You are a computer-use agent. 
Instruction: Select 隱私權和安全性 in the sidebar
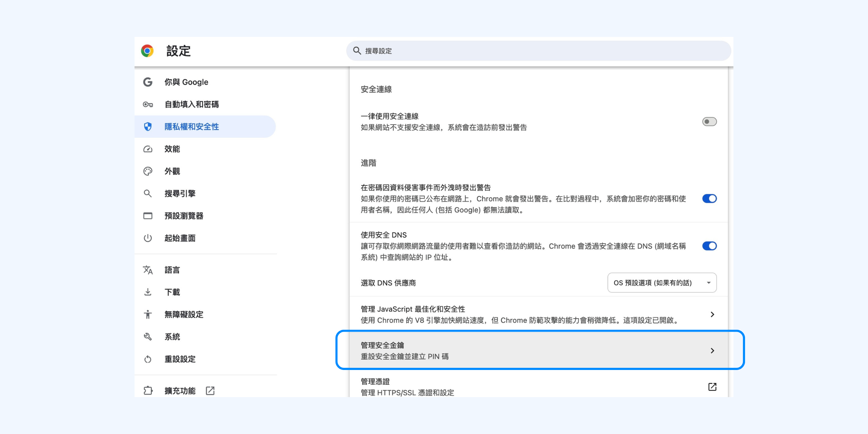(x=192, y=127)
